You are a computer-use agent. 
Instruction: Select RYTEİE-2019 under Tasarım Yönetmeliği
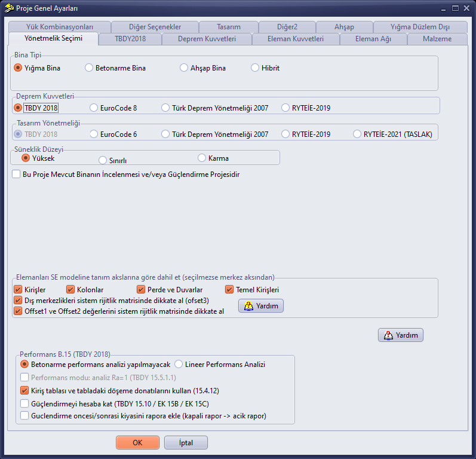306,134
